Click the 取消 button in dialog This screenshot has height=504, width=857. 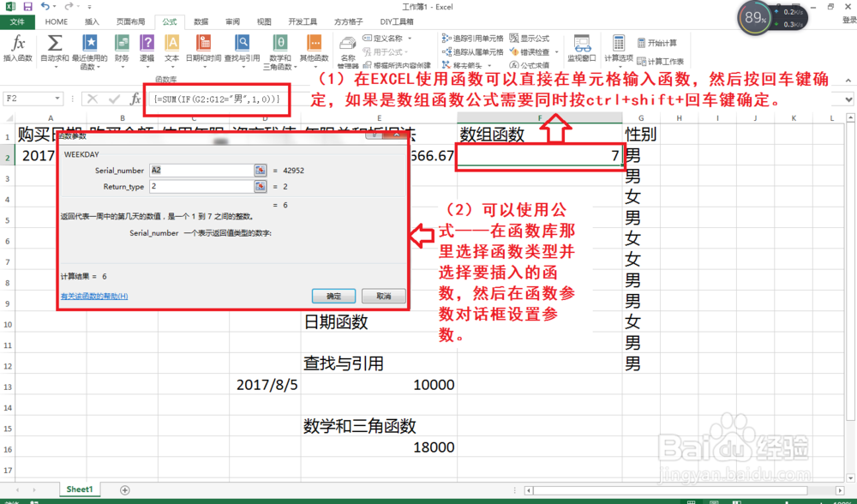pyautogui.click(x=384, y=296)
